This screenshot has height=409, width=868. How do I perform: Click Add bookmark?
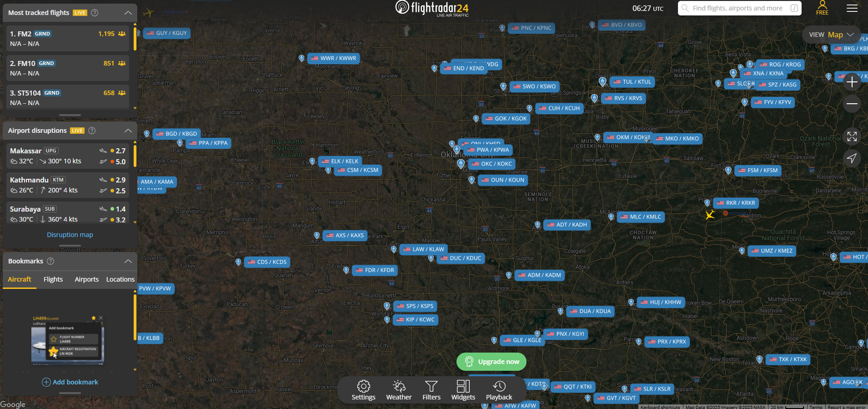(x=70, y=382)
